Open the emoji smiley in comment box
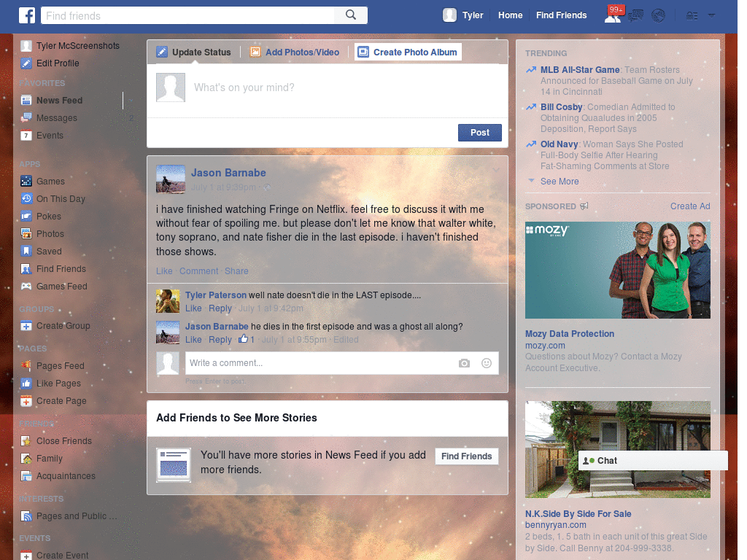Viewport: 747px width, 560px height. (x=487, y=363)
